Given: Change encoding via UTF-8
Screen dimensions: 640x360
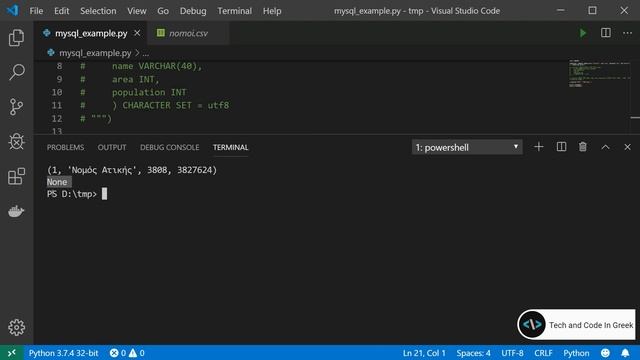Looking at the screenshot, I should coord(512,353).
